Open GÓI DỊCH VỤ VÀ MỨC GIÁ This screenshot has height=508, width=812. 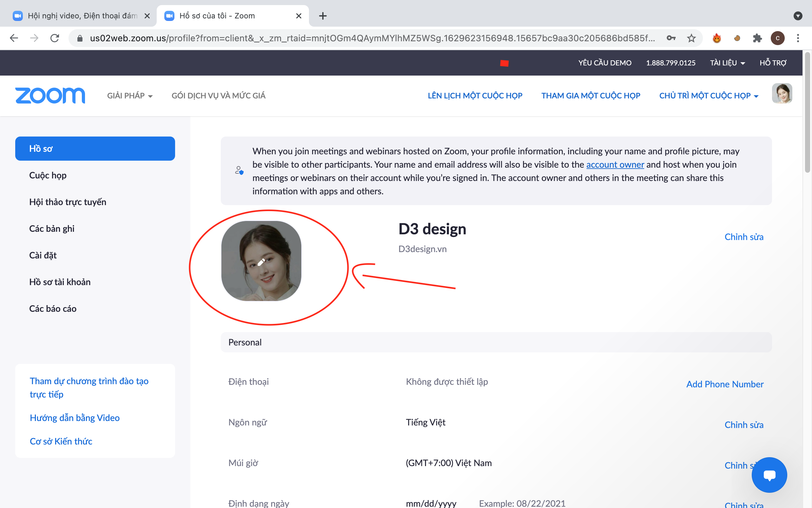(219, 96)
